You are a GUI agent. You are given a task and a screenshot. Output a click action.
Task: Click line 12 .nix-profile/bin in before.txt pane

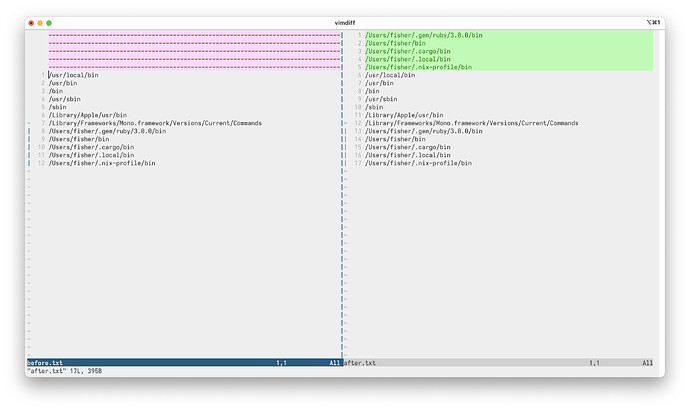102,163
